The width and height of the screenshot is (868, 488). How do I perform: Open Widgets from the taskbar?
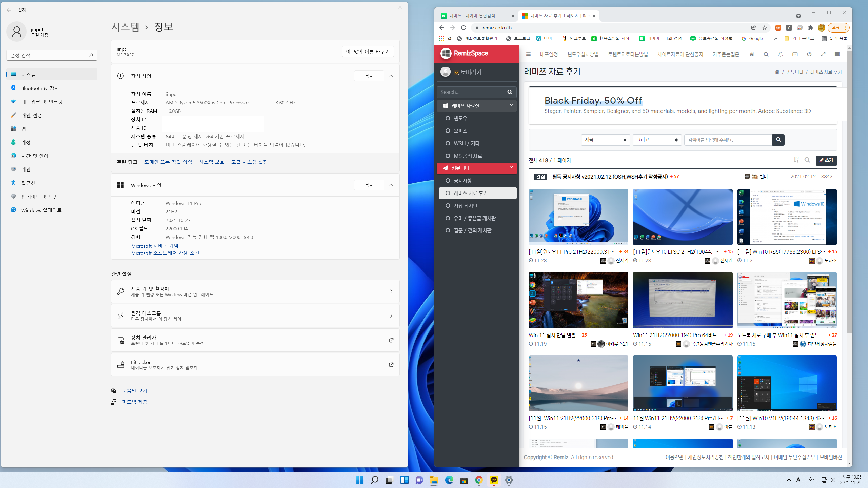pyautogui.click(x=404, y=480)
